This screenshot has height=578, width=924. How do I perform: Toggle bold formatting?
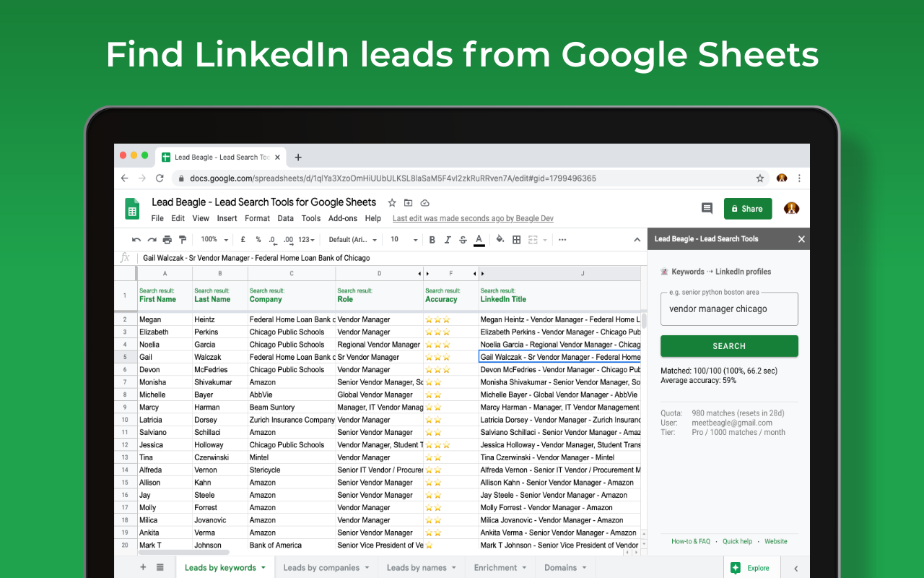click(432, 240)
